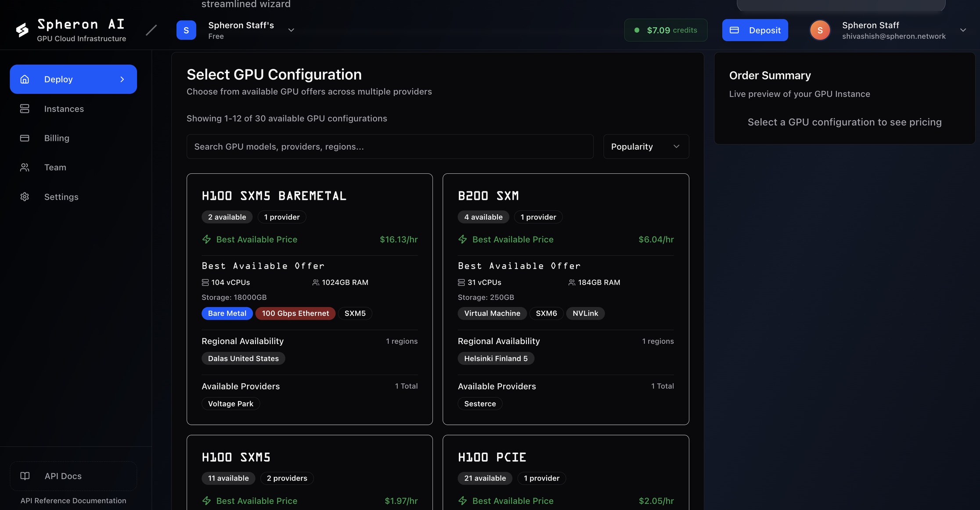Click the Instances server icon in sidebar
Screen dimensions: 980x510
click(25, 109)
